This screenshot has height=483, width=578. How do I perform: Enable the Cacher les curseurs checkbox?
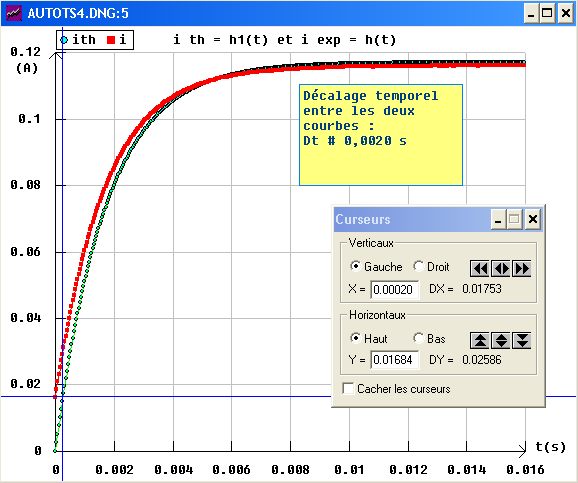tap(348, 389)
